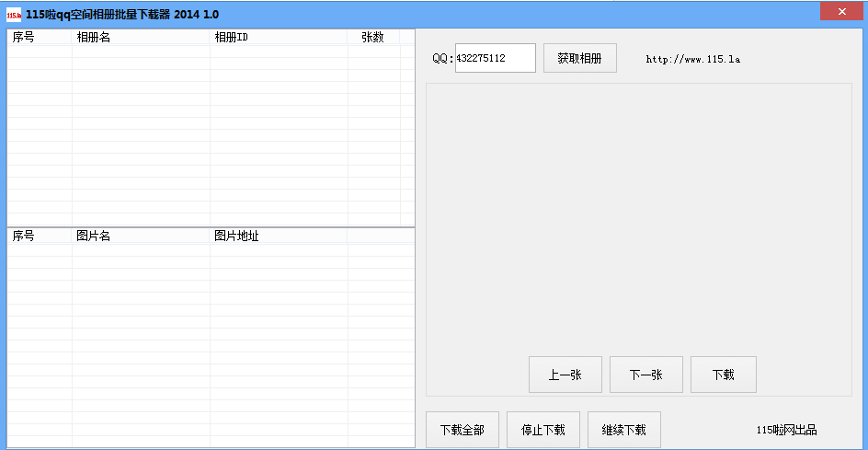The height and width of the screenshot is (450, 868).
Task: Show next photo with 下一张
Action: (646, 375)
